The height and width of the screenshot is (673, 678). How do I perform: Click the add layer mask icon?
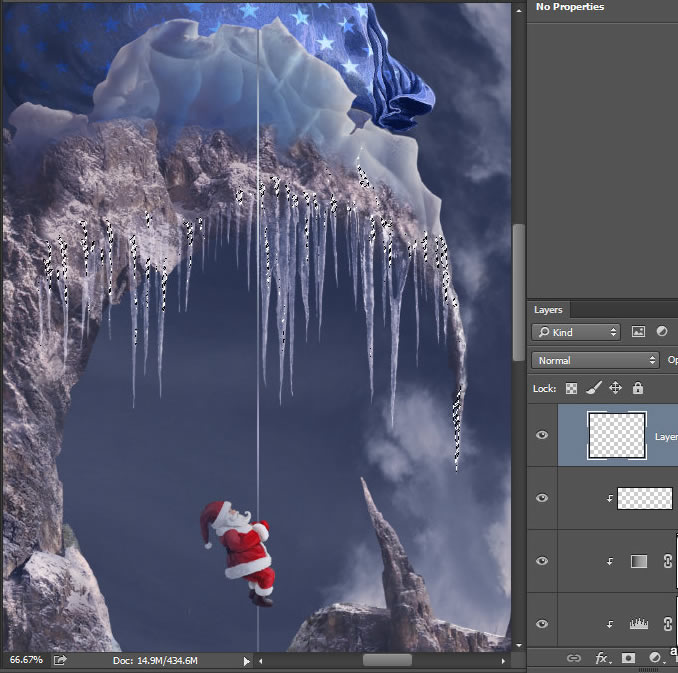[628, 658]
